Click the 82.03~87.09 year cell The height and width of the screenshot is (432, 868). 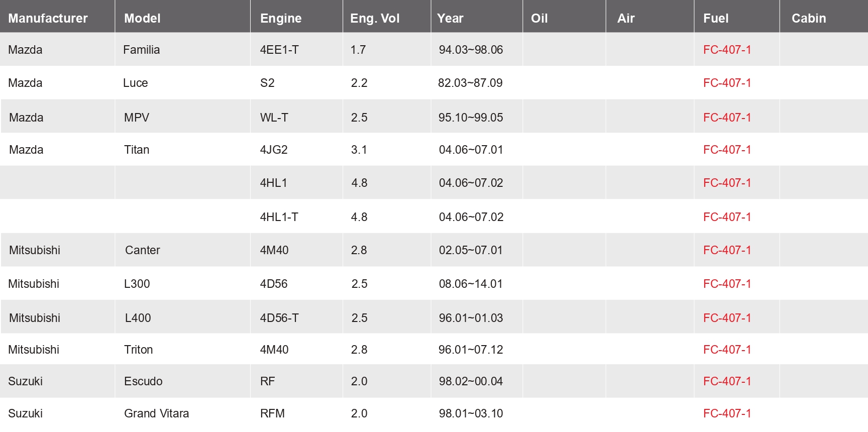[x=470, y=83]
